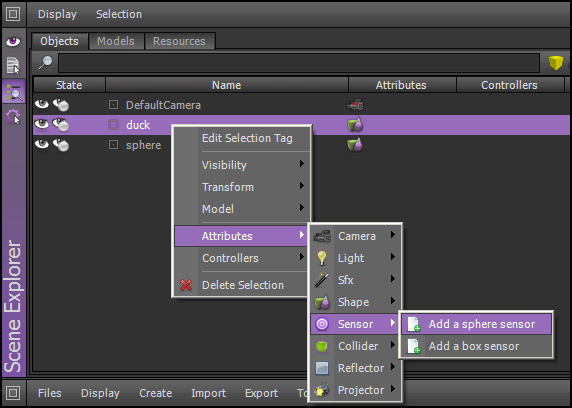Click the eye icon in left sidebar

[x=13, y=41]
